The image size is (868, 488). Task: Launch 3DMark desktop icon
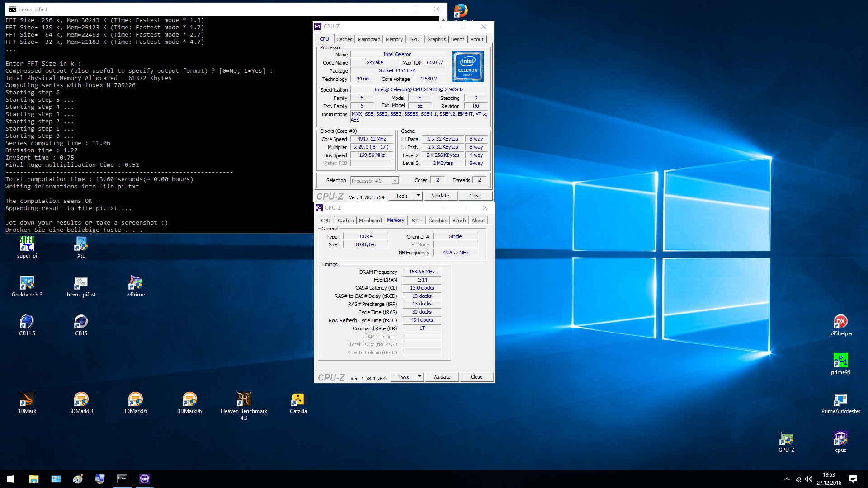coord(27,403)
